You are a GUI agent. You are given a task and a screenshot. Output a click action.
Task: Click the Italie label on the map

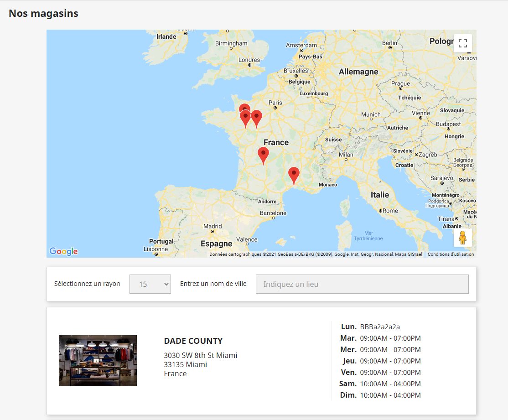pos(380,195)
